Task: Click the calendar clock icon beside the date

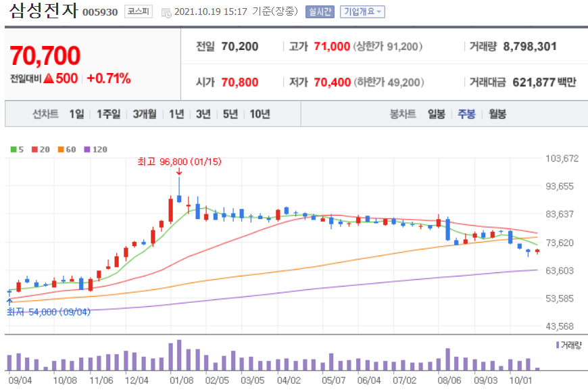Action: (x=166, y=13)
